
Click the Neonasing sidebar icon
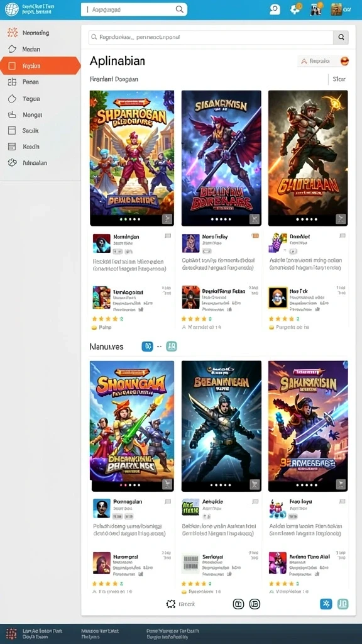pos(13,33)
